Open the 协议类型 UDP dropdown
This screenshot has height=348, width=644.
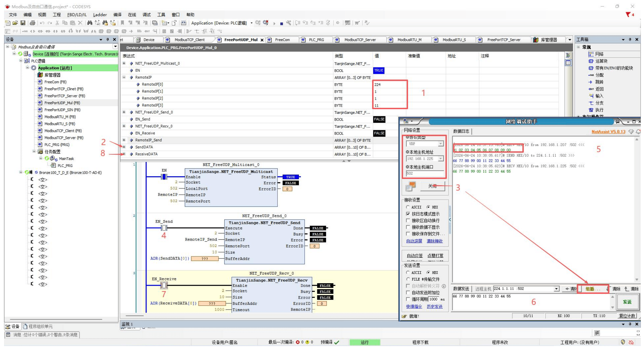(x=440, y=144)
